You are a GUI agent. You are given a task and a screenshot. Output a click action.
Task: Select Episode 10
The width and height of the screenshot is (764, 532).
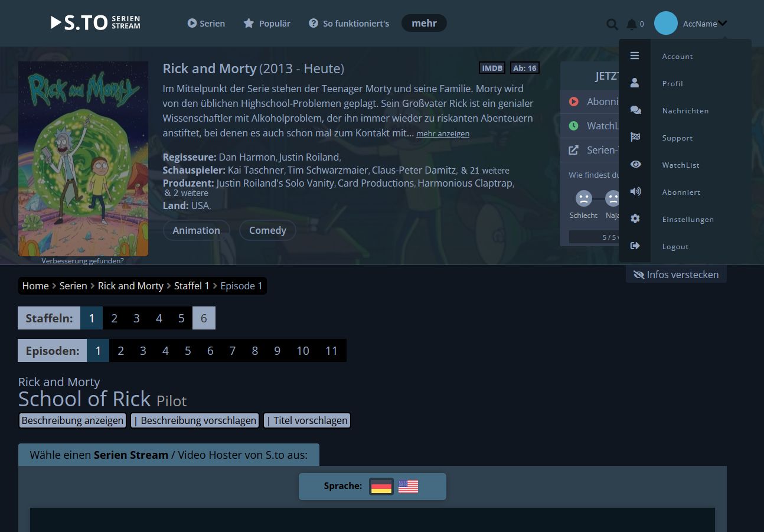pos(303,351)
